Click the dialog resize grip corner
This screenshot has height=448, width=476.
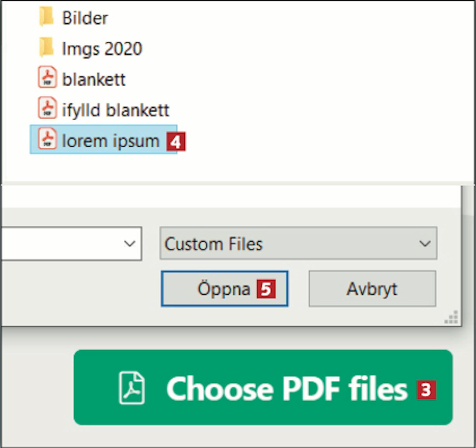coord(452,318)
